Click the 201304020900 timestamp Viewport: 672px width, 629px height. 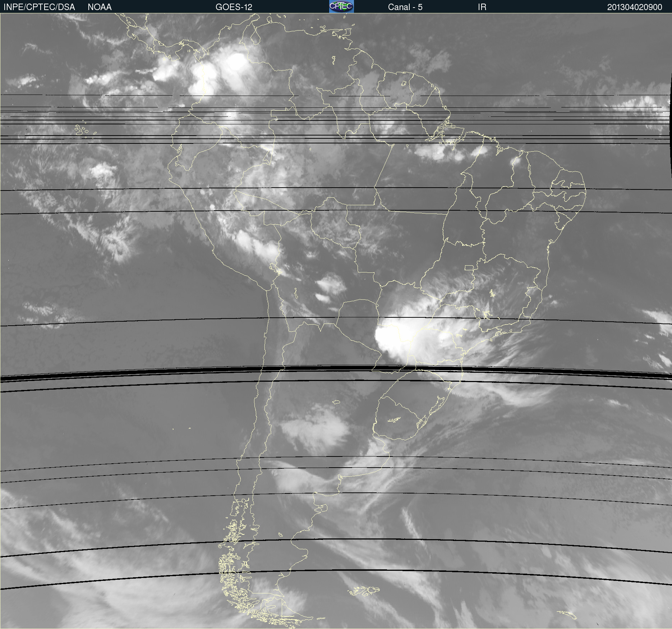[x=635, y=7]
